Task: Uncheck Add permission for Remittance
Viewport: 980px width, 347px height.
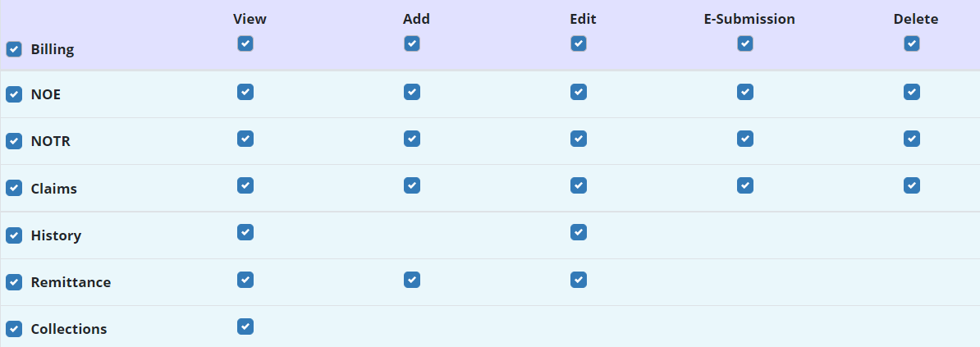Action: pos(412,280)
